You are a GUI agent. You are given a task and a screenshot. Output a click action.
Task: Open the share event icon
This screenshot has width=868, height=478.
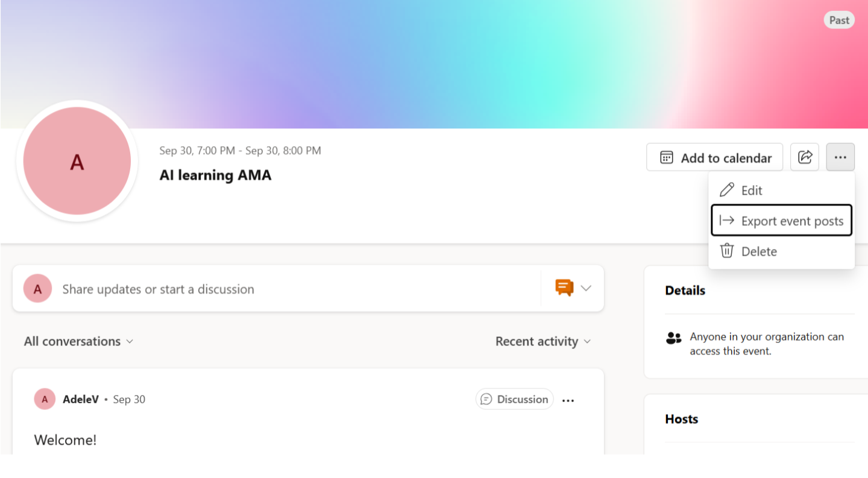pyautogui.click(x=805, y=157)
